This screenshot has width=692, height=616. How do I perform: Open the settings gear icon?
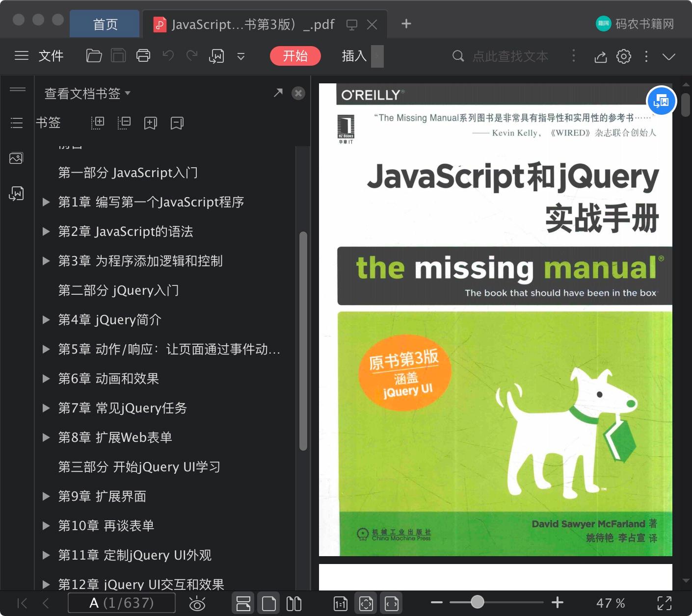coord(624,56)
